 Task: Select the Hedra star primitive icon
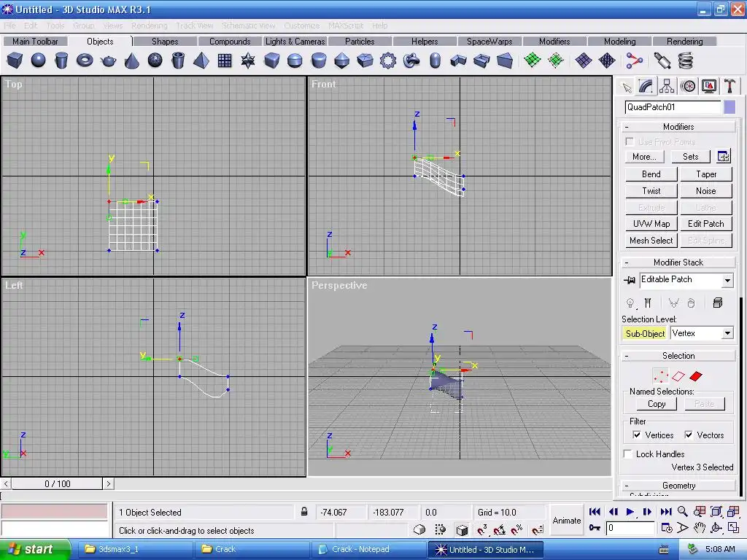tap(248, 61)
